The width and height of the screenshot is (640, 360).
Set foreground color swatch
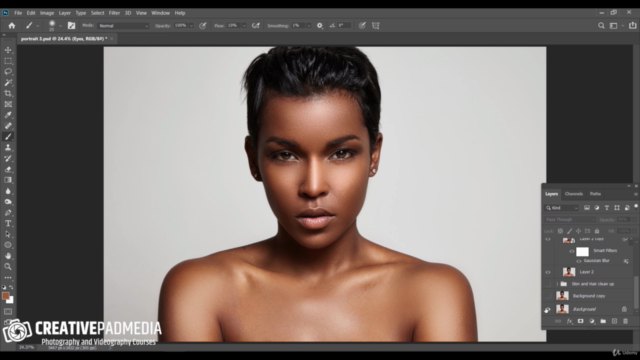click(x=6, y=296)
